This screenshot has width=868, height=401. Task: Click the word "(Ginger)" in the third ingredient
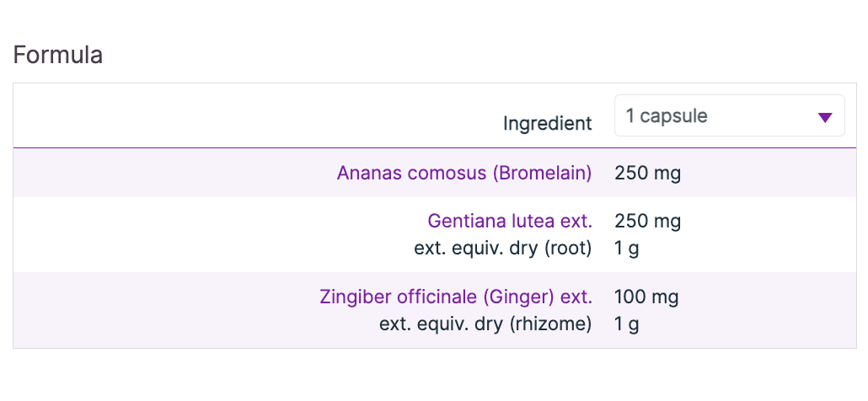(518, 297)
